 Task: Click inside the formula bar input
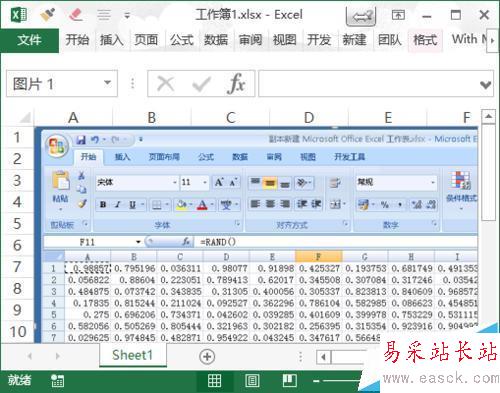pyautogui.click(x=368, y=83)
